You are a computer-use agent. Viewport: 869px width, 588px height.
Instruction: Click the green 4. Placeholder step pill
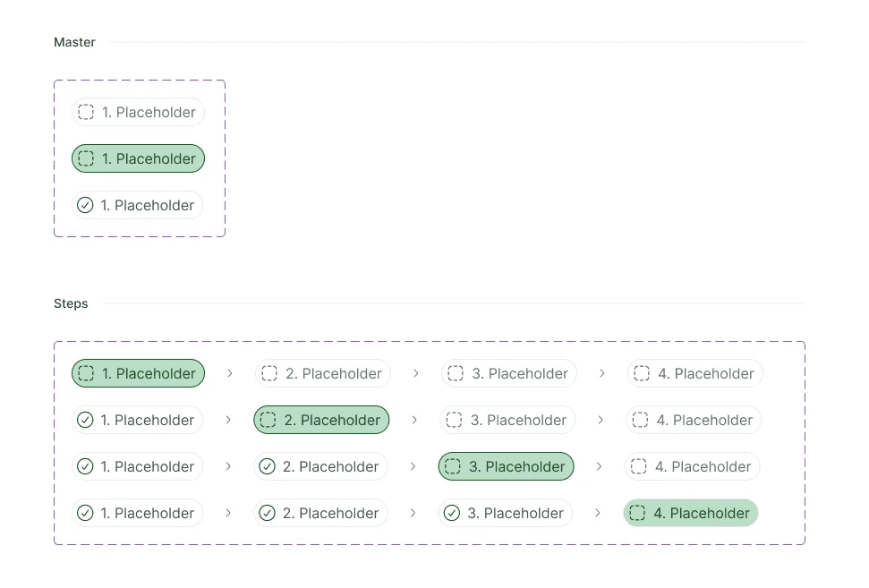pyautogui.click(x=690, y=513)
